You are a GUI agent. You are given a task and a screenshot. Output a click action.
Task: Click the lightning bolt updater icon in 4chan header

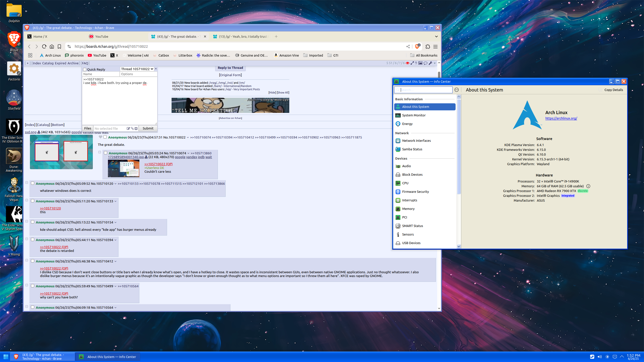pos(416,63)
